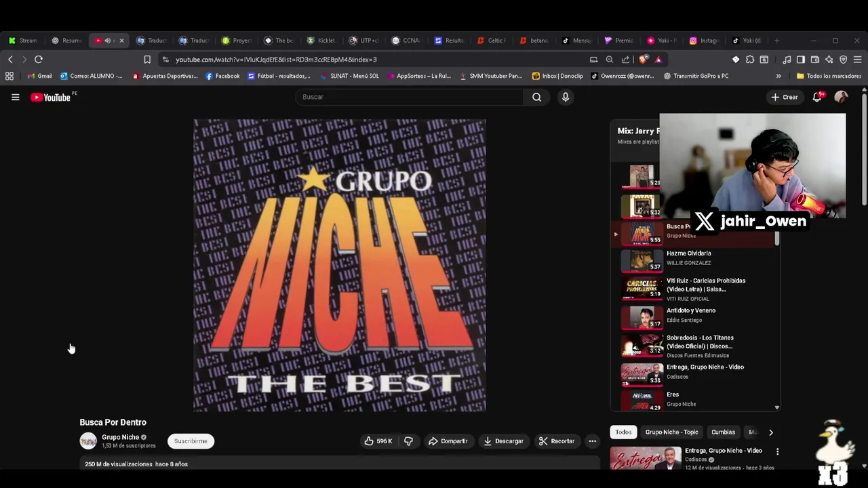
Task: Click the Compartir share button
Action: click(448, 441)
